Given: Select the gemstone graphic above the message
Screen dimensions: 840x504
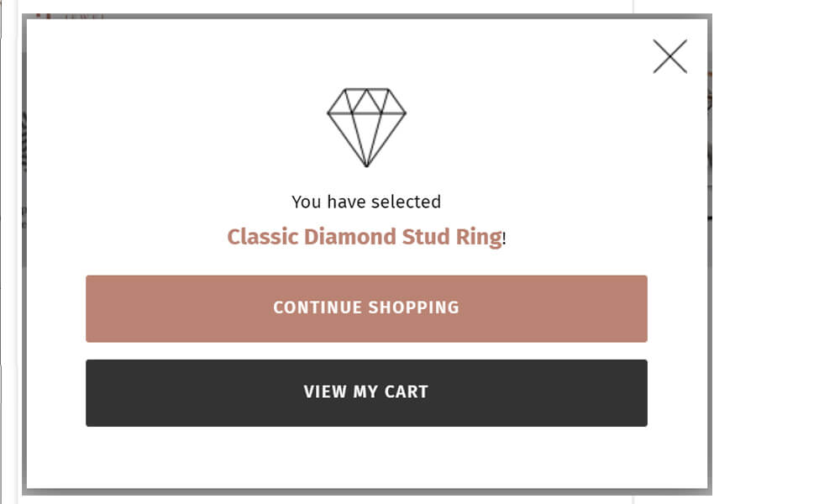Looking at the screenshot, I should (366, 128).
